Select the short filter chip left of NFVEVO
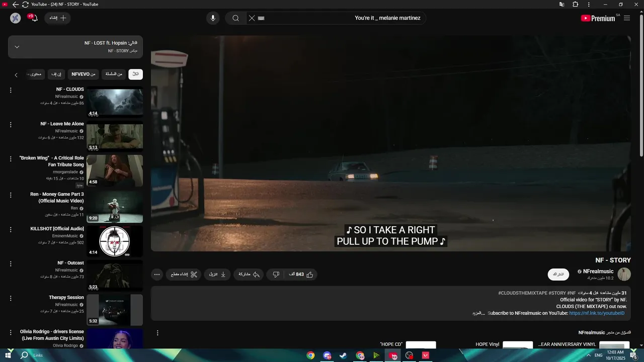This screenshot has width=644, height=362. tap(56, 74)
